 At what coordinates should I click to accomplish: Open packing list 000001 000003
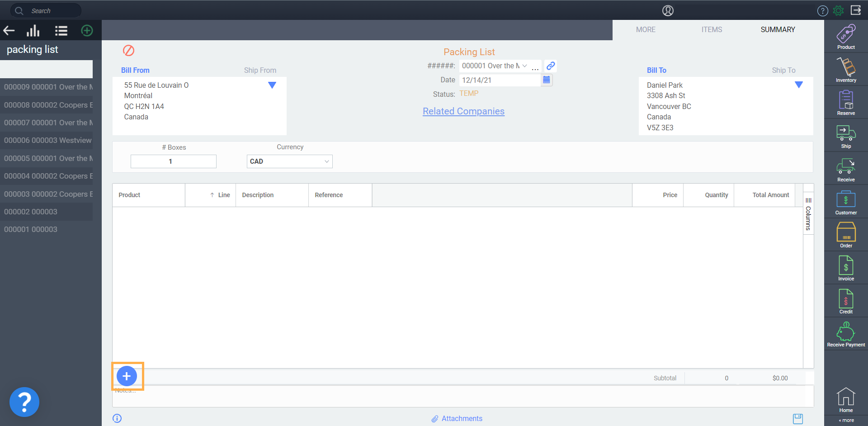click(46, 229)
